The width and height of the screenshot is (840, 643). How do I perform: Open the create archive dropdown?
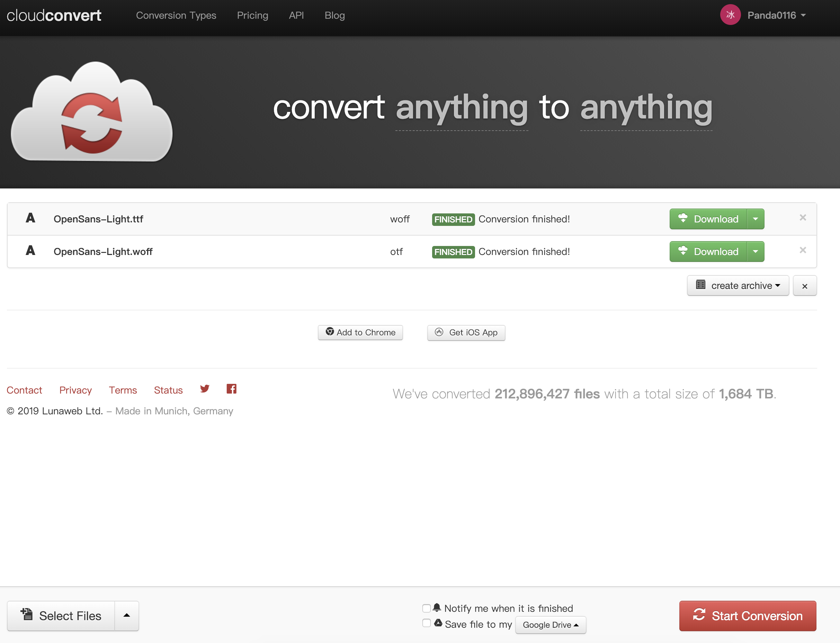[738, 285]
